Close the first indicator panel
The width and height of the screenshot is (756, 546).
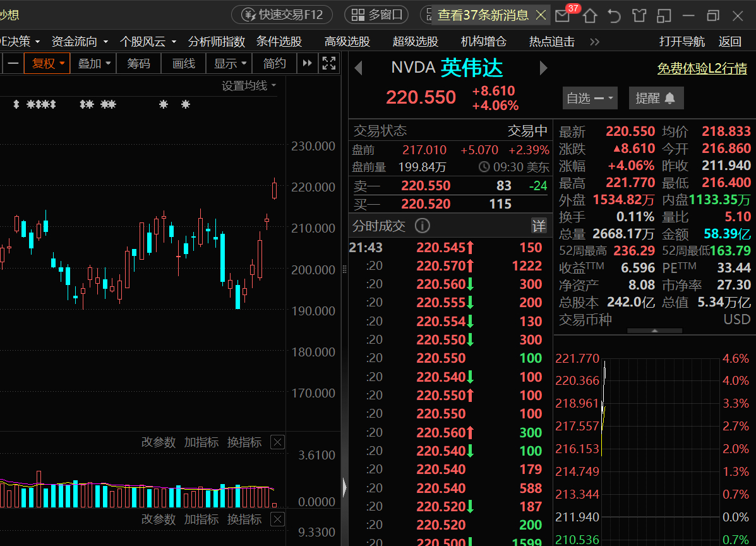tap(278, 442)
